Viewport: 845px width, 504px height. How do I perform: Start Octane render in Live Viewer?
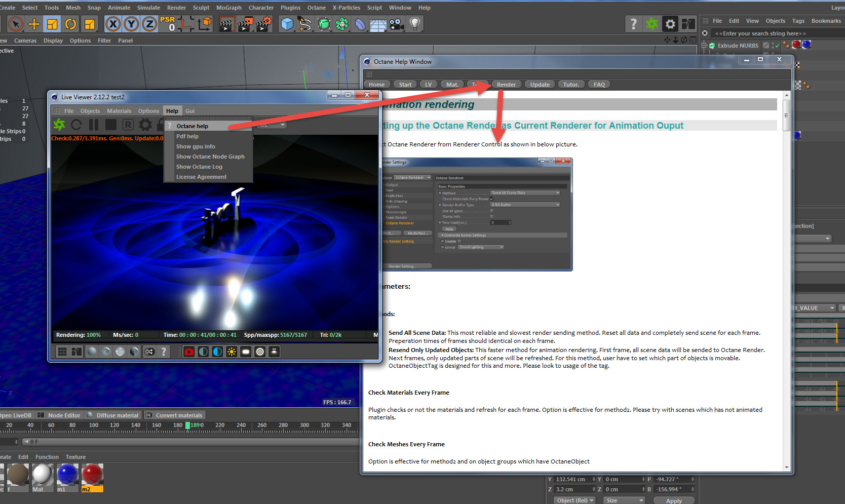pyautogui.click(x=59, y=125)
